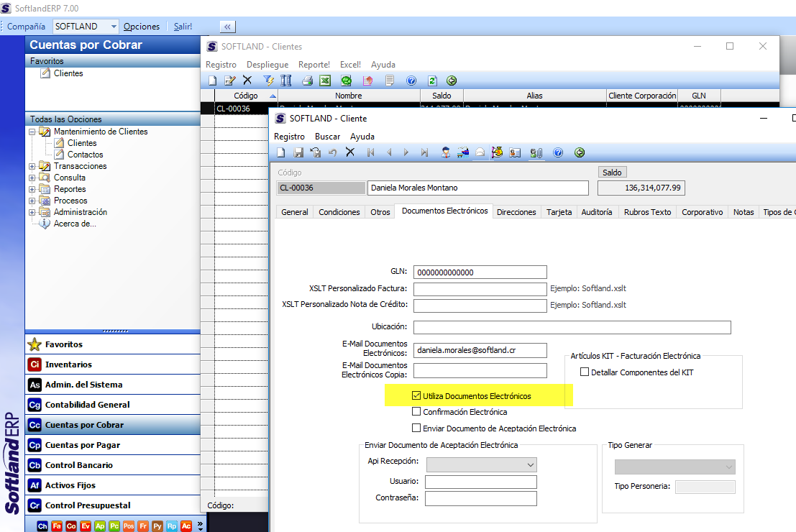Open the Rp module shortcut icon
This screenshot has width=796, height=532.
172,526
